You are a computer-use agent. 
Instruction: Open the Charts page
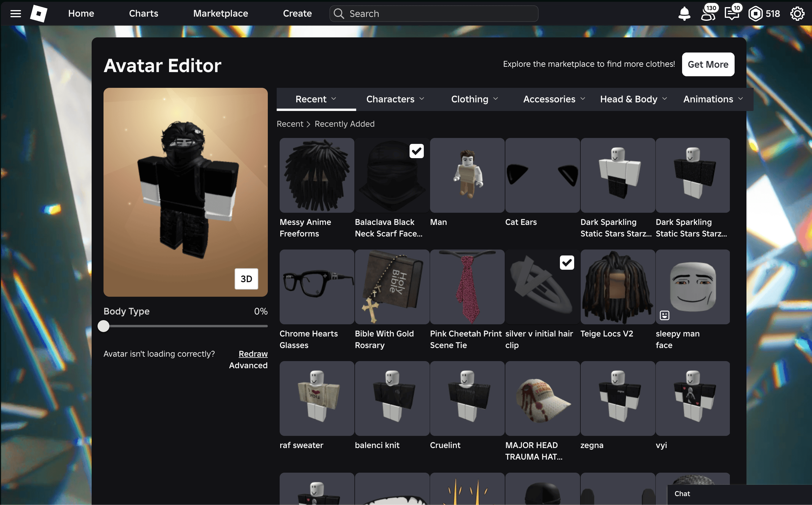click(x=144, y=13)
